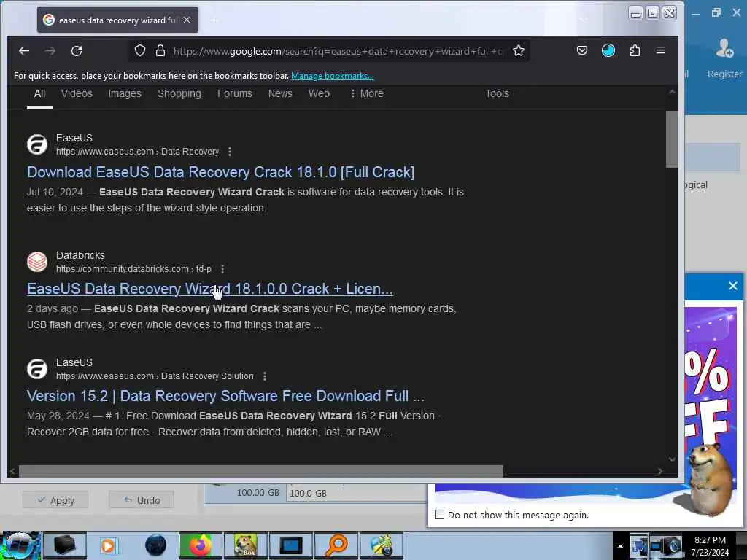
Task: Open the Save to Pocket icon
Action: tap(581, 50)
